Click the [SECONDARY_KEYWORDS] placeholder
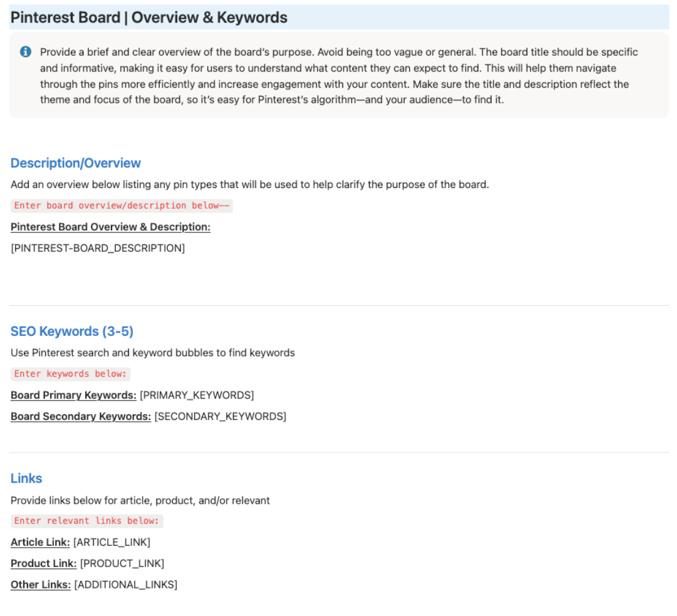677x616 pixels. 220,416
